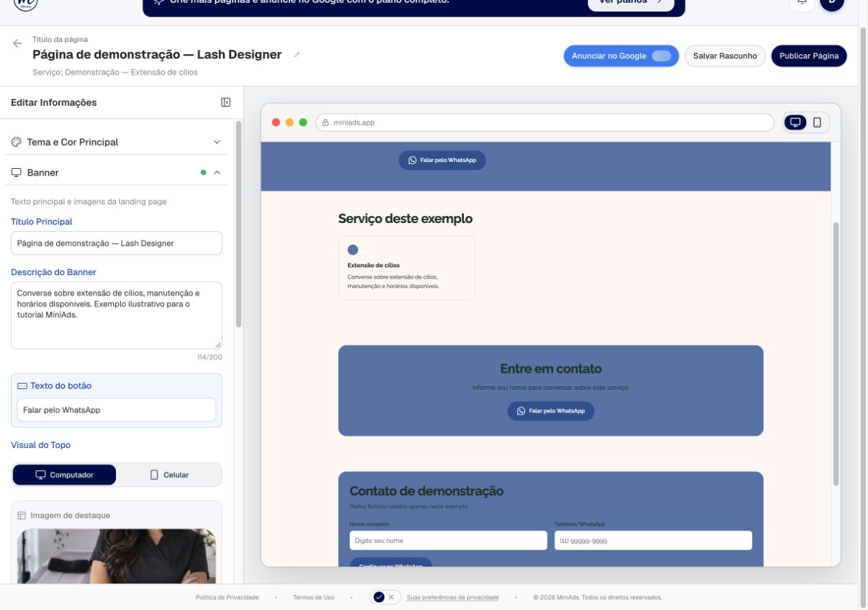Image resolution: width=868 pixels, height=610 pixels.
Task: Collapse the Editar Informações side panel icon
Action: pos(226,102)
